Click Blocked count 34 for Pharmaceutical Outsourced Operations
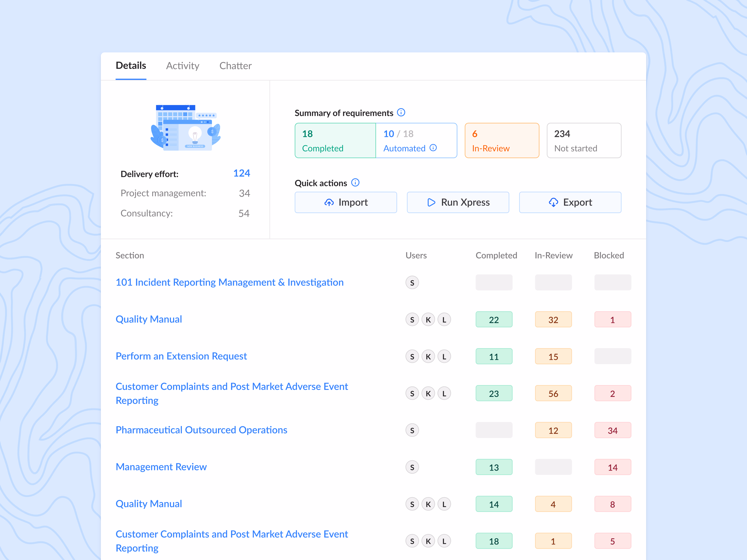 [x=613, y=430]
